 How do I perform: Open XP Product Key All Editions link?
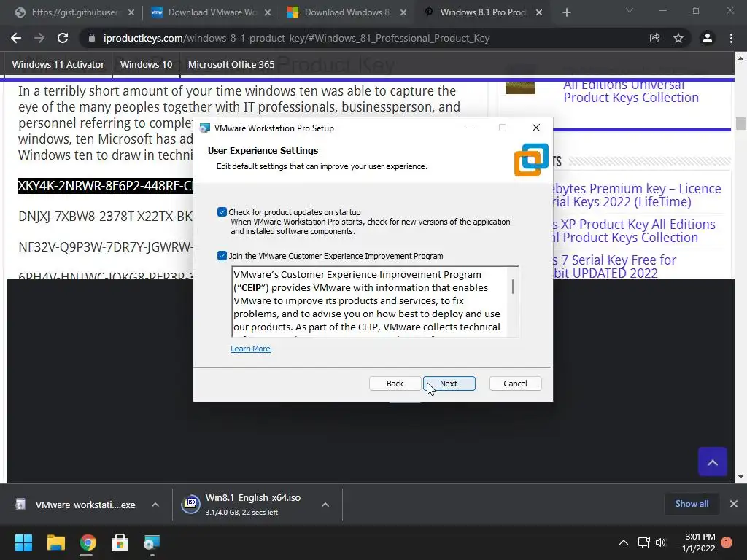tap(635, 230)
